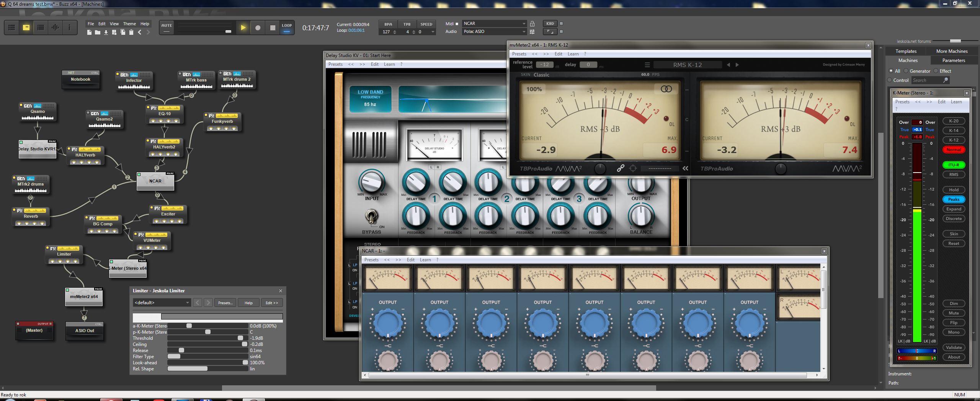
Task: Select the Generator radio button
Action: tap(906, 71)
